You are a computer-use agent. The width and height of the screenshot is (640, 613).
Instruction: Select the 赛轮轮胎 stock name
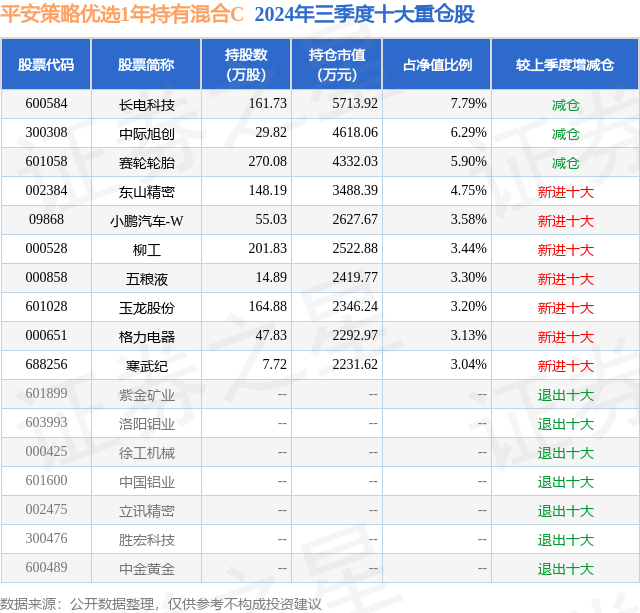coord(147,163)
